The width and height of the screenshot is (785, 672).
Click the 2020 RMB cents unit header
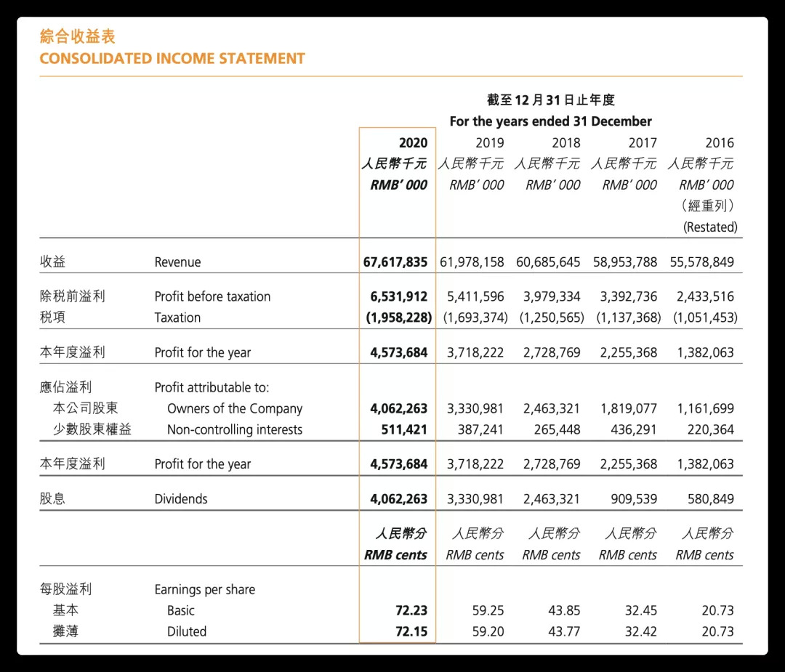point(395,555)
